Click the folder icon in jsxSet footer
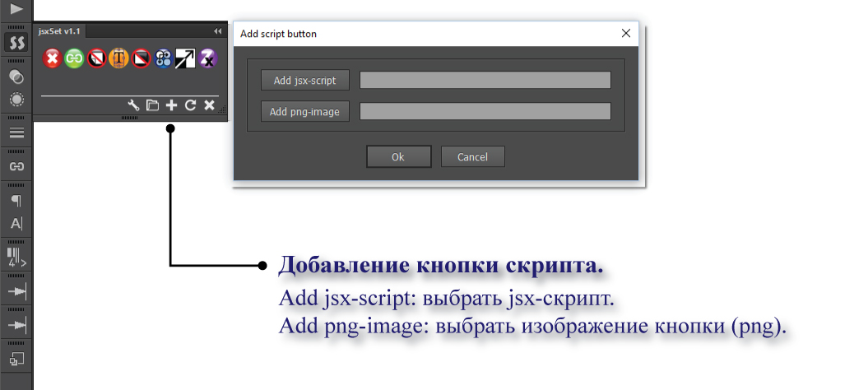Image resolution: width=868 pixels, height=390 pixels. 152,105
